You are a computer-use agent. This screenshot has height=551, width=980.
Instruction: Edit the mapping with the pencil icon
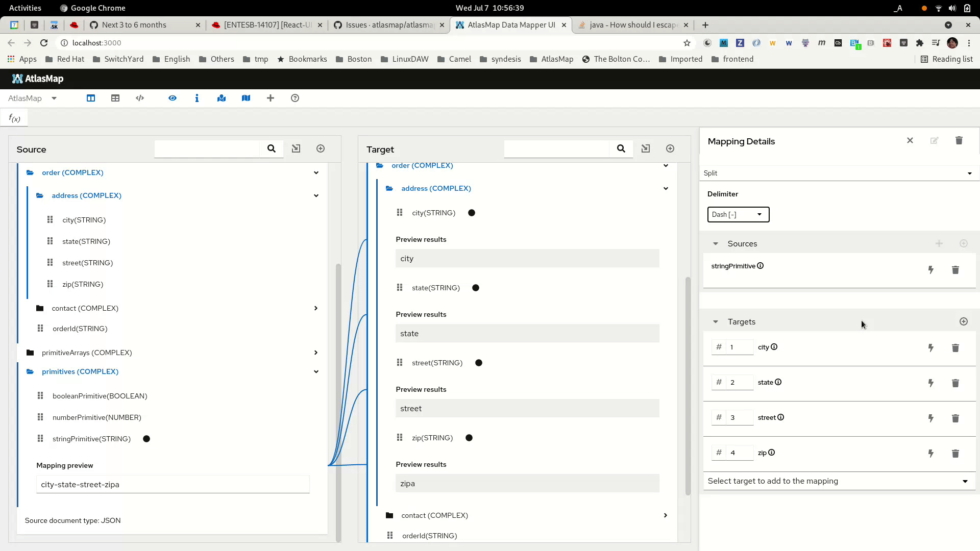click(935, 140)
